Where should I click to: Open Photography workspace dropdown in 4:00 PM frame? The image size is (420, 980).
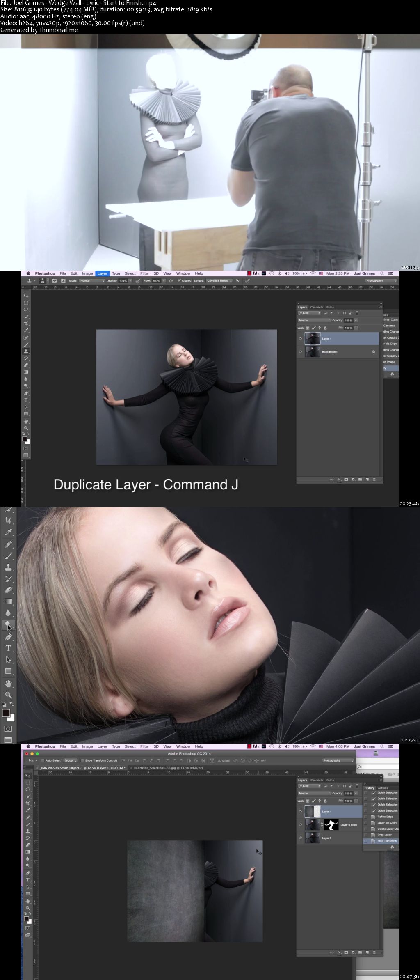click(x=338, y=760)
